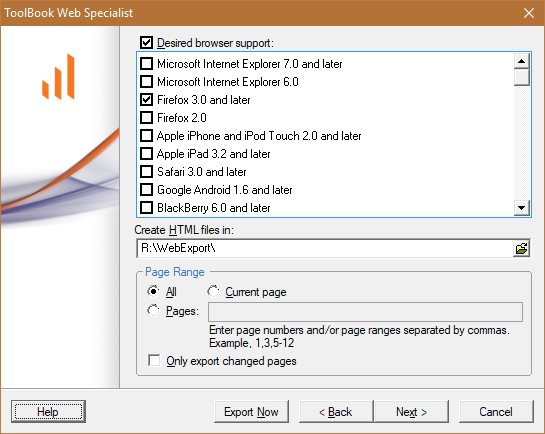This screenshot has width=545, height=434.
Task: Check Microsoft Internet Explorer 7.0 and later
Action: [x=146, y=64]
